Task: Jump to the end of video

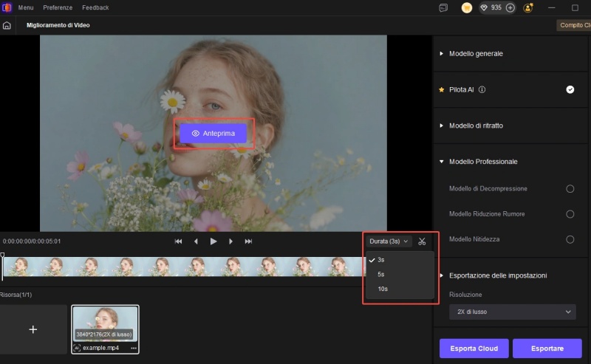Action: pyautogui.click(x=248, y=241)
